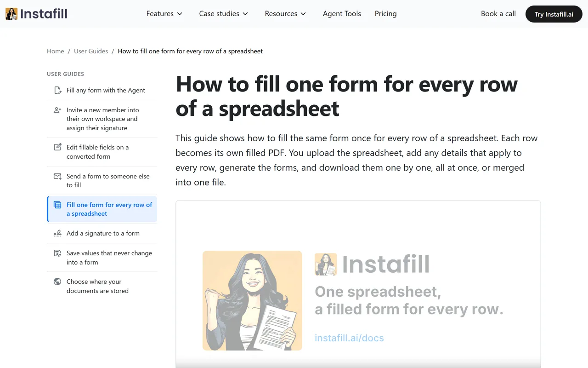Click the Fill any form with Agent icon

pos(57,90)
